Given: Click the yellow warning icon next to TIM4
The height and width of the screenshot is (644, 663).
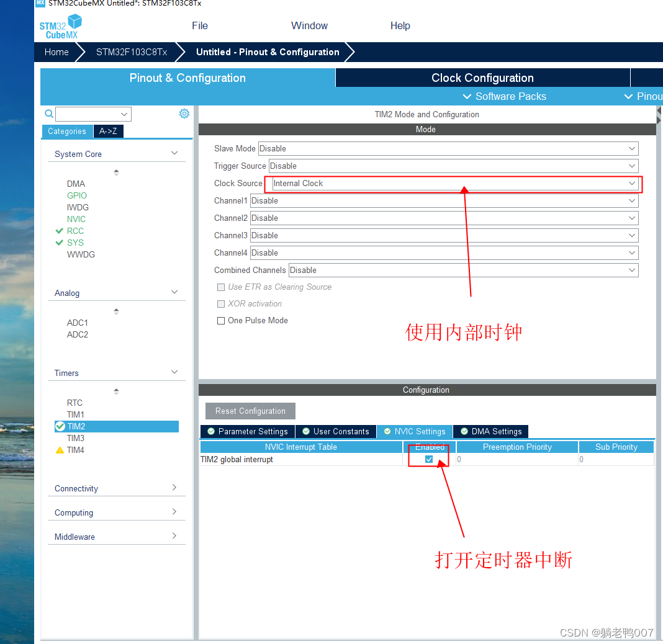Looking at the screenshot, I should tap(60, 450).
